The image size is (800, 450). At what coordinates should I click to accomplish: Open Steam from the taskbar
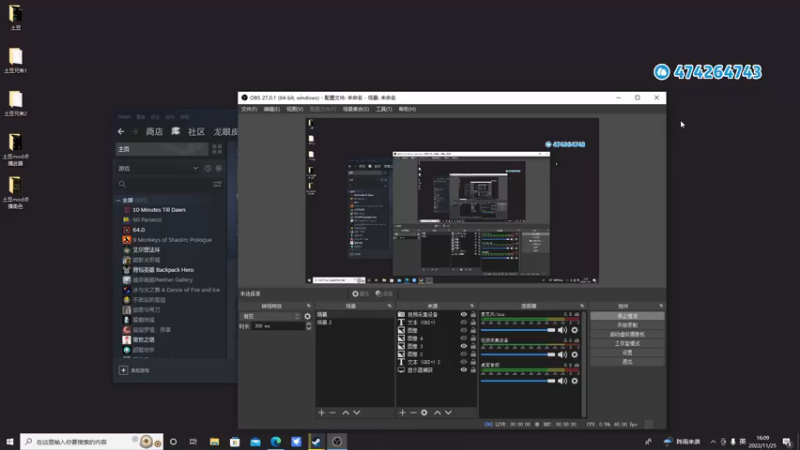316,441
